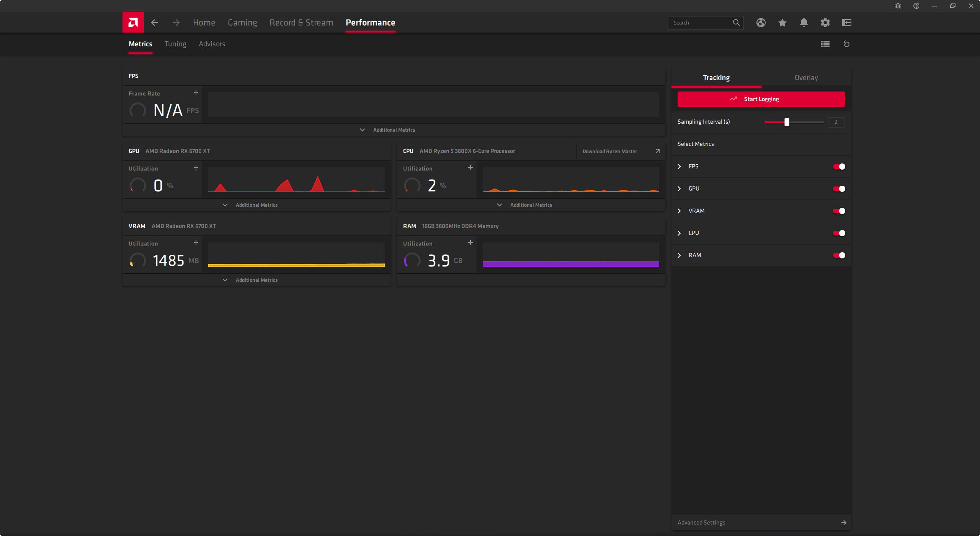980x536 pixels.
Task: Expand the CPU metrics chevron in Select Metrics
Action: (679, 233)
